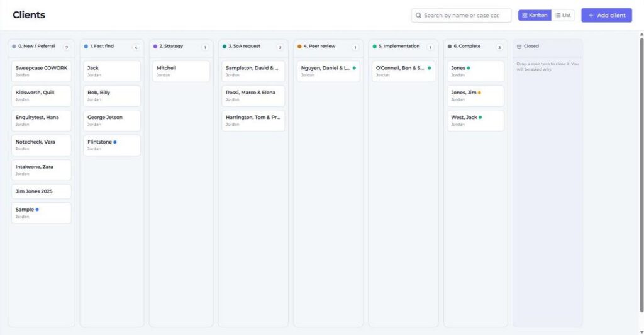Click the 0. New / Referral column title
644x335 pixels.
(x=36, y=47)
